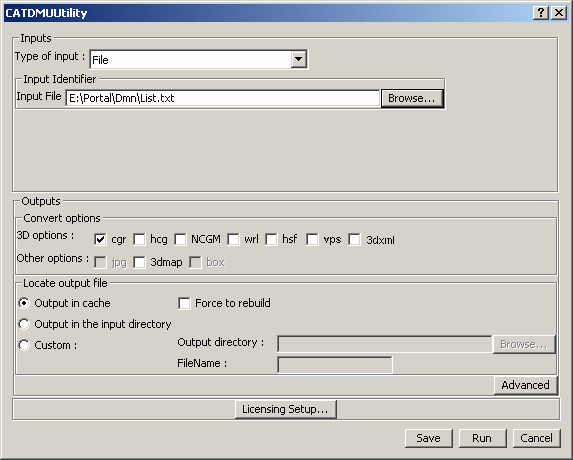Open Licensing Setup dialog
The height and width of the screenshot is (460, 573).
(x=285, y=409)
